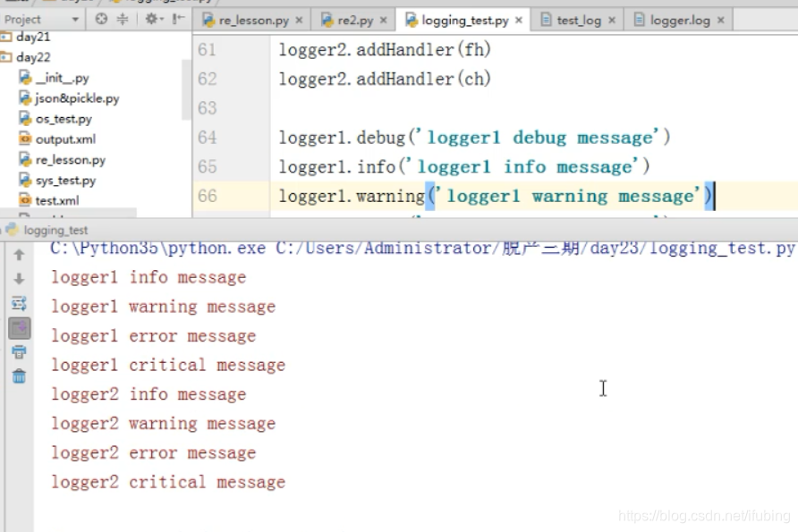Hide the Project panel with the pin icon
Image resolution: width=798 pixels, height=532 pixels.
(178, 20)
